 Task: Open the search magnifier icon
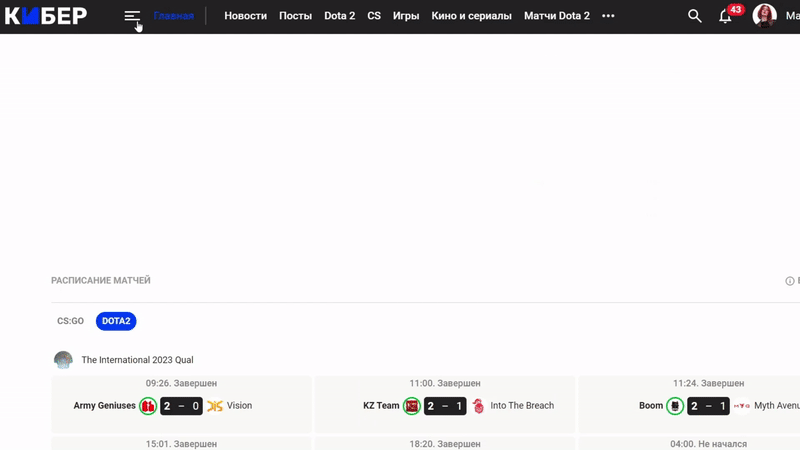[x=694, y=16]
